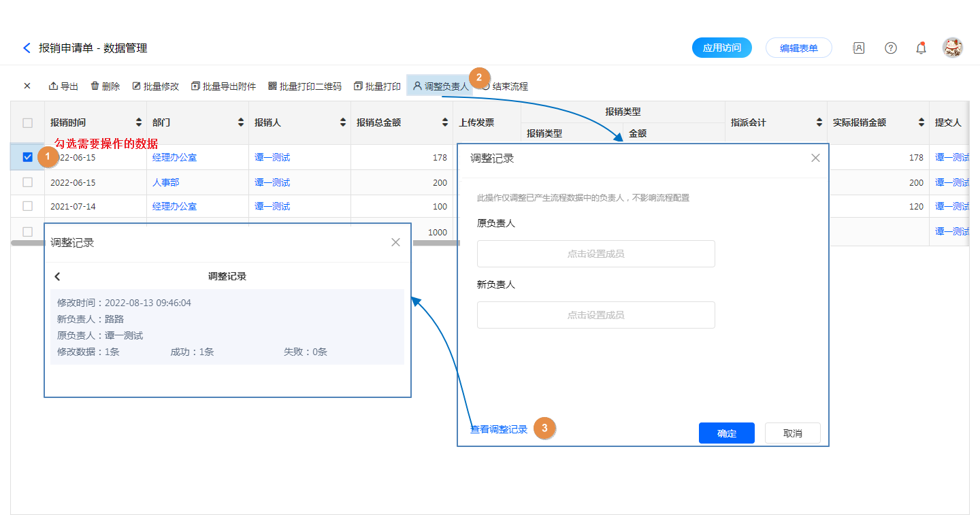Tick the checkbox for the 人事部 row
980x515 pixels.
pyautogui.click(x=28, y=182)
